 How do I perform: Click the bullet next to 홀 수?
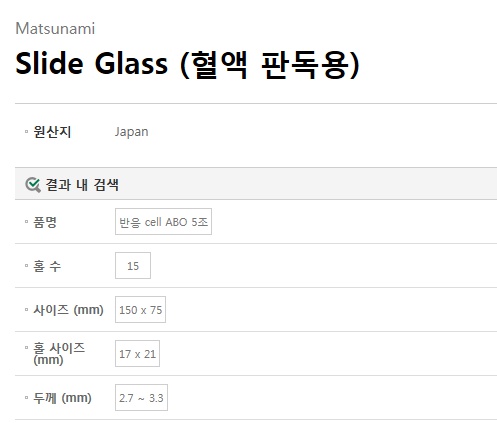(26, 266)
